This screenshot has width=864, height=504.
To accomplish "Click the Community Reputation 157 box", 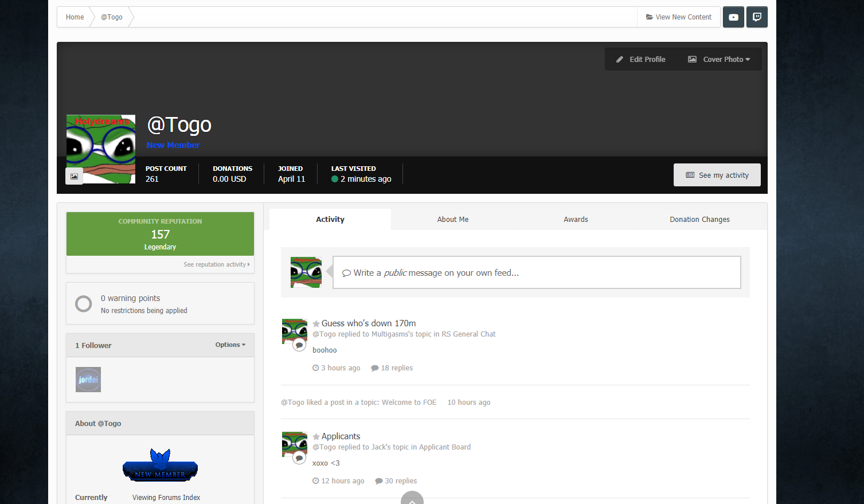I will tap(160, 234).
